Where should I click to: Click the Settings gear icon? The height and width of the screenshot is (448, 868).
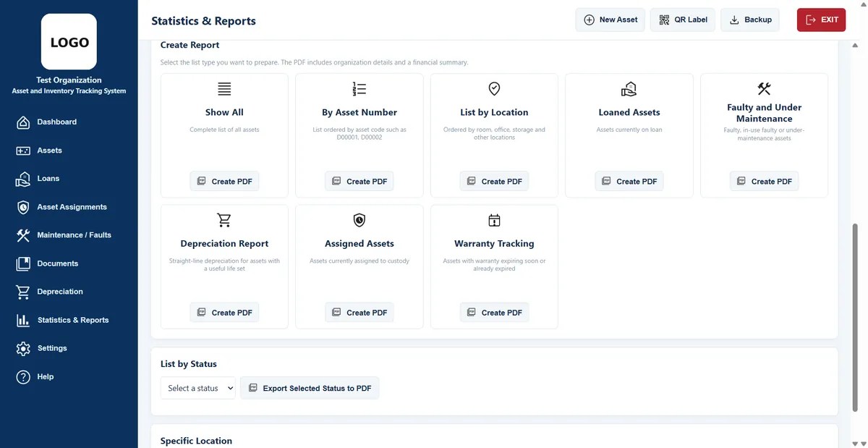[23, 348]
